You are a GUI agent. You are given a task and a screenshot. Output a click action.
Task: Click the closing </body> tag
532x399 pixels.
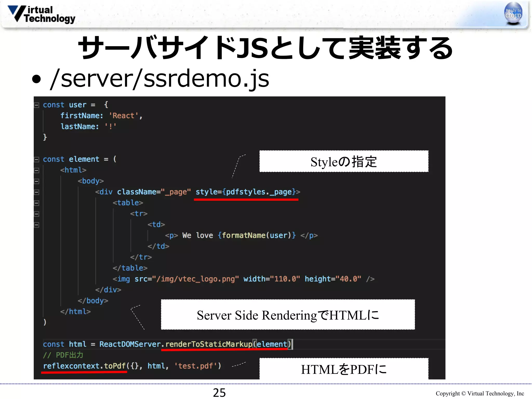point(93,301)
